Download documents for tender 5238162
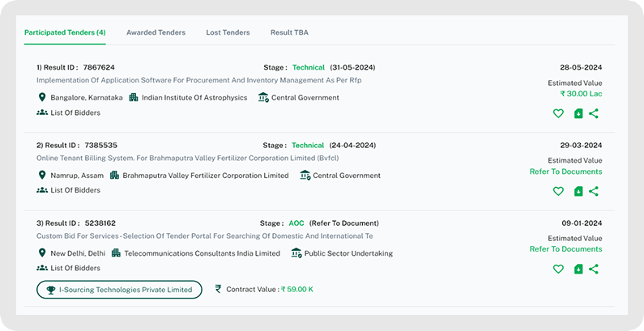The image size is (644, 331). tap(578, 269)
